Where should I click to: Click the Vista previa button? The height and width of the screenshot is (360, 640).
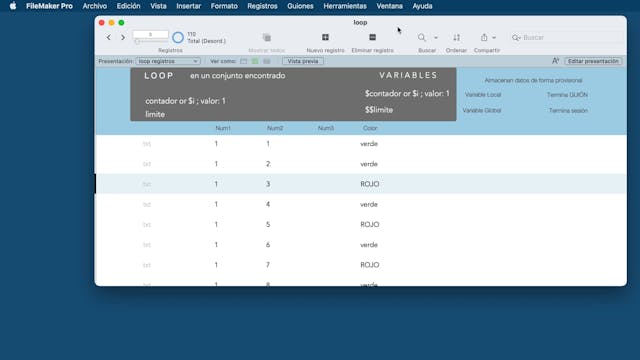303,61
